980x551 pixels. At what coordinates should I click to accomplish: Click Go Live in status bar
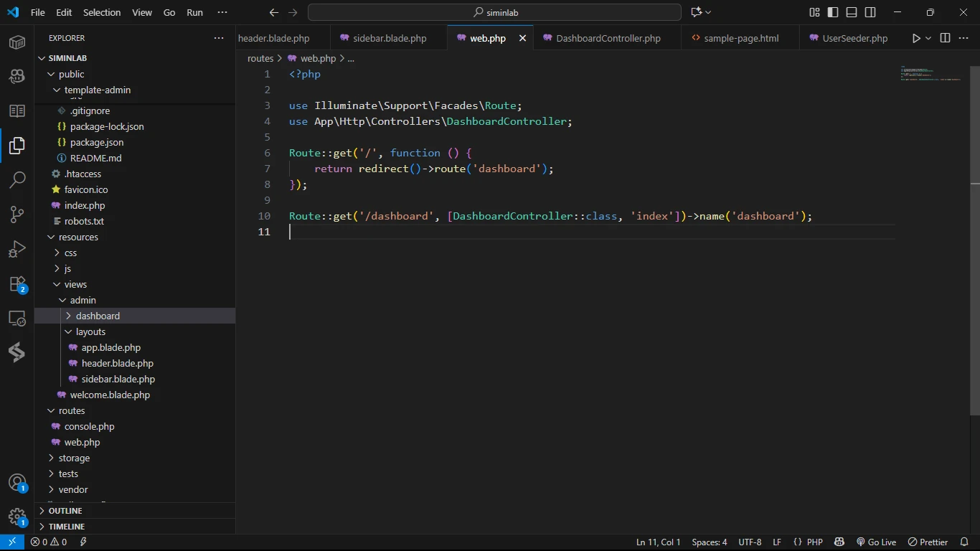(x=876, y=542)
